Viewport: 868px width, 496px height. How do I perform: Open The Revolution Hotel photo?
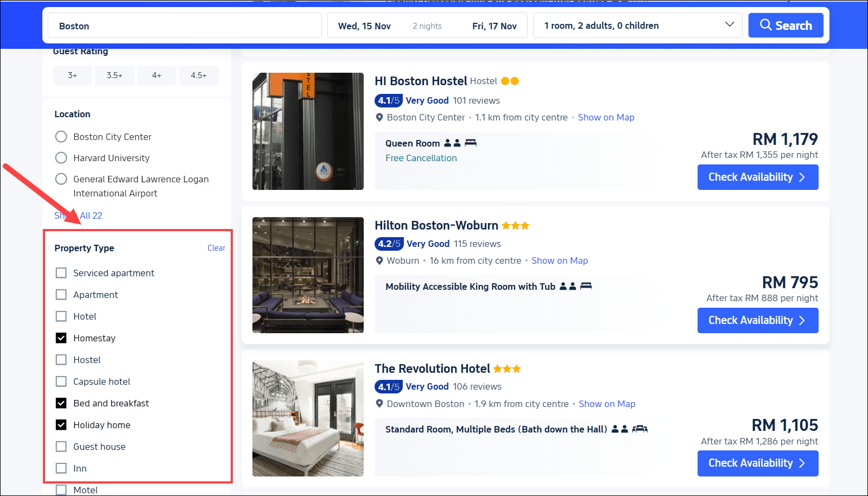(308, 418)
